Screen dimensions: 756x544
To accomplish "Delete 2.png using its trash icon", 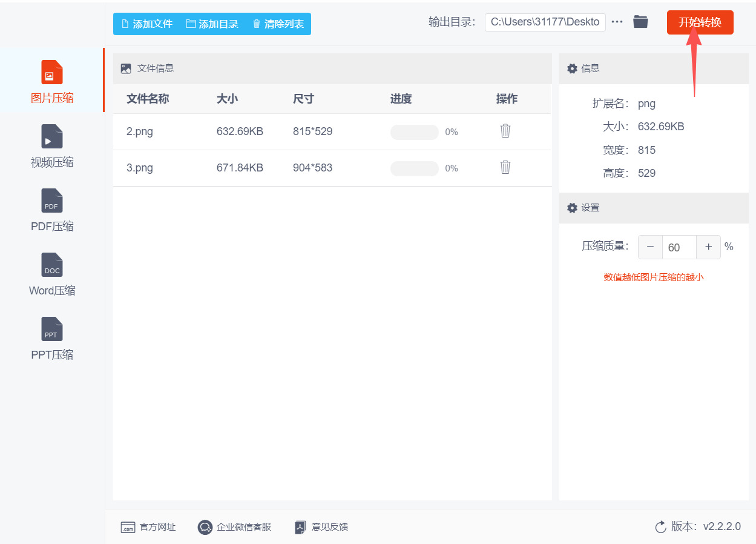I will pyautogui.click(x=505, y=131).
